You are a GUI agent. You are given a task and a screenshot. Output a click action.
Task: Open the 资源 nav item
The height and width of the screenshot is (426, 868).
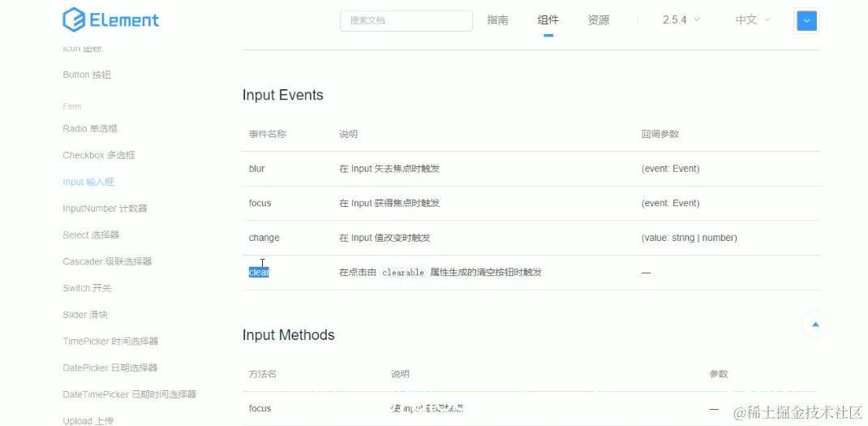pyautogui.click(x=599, y=20)
